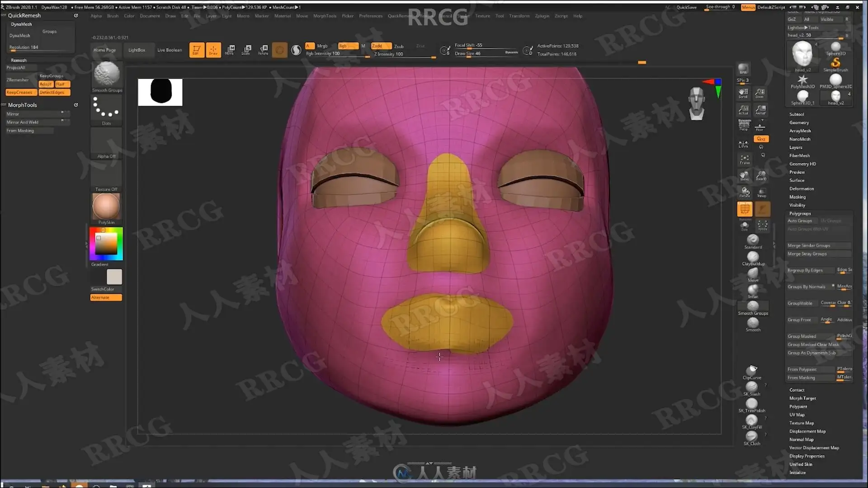Viewport: 868px width, 488px height.
Task: Toggle the Xyz rotation mode
Action: coord(761,139)
